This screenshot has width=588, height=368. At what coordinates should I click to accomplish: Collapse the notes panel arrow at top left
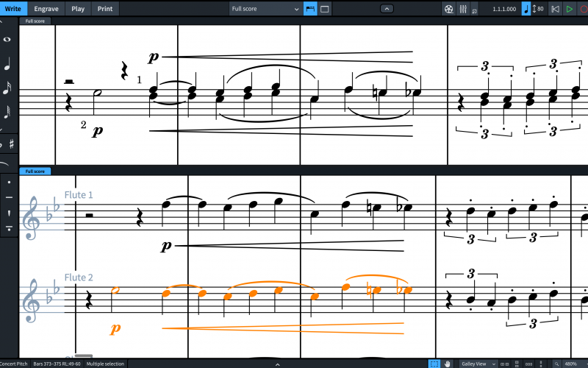[x=1, y=22]
